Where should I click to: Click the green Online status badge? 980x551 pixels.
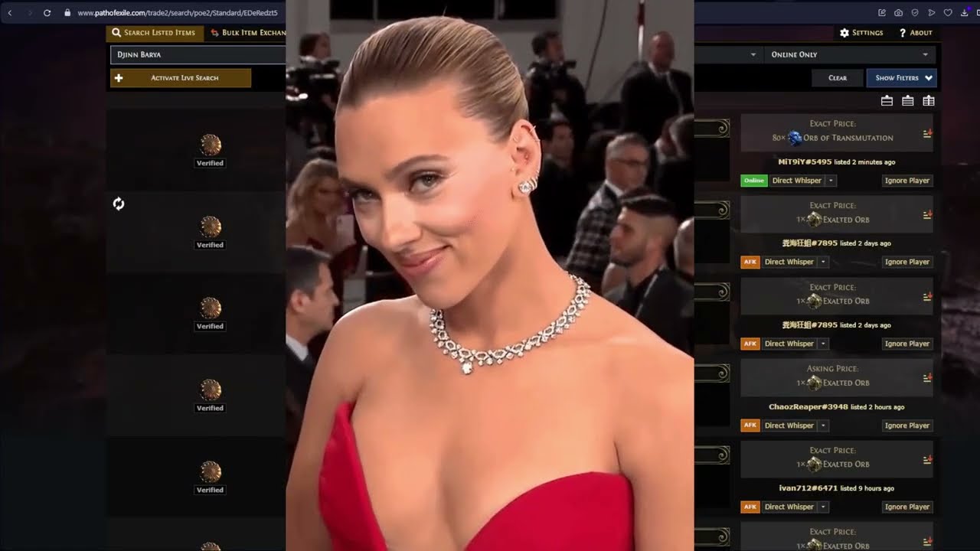[754, 181]
